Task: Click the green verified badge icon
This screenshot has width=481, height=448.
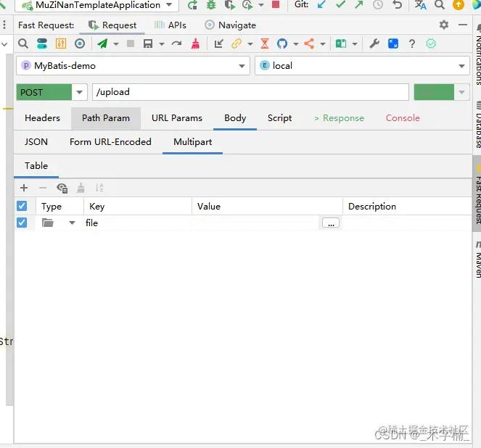Action: pyautogui.click(x=431, y=43)
